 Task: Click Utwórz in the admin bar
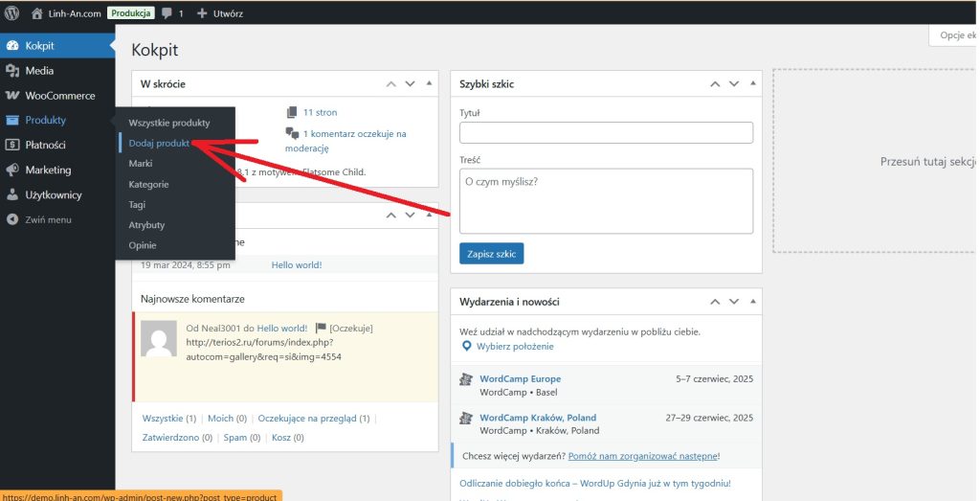point(228,13)
